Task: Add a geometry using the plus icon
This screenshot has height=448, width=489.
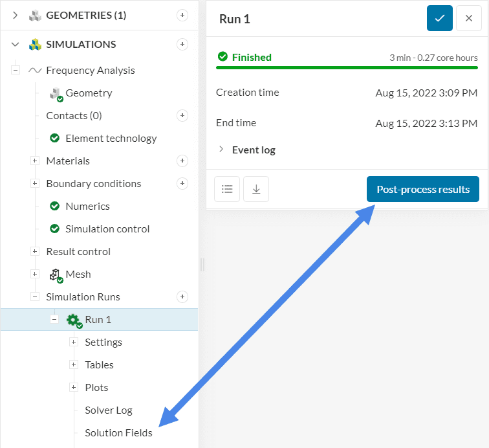Action: [x=182, y=16]
